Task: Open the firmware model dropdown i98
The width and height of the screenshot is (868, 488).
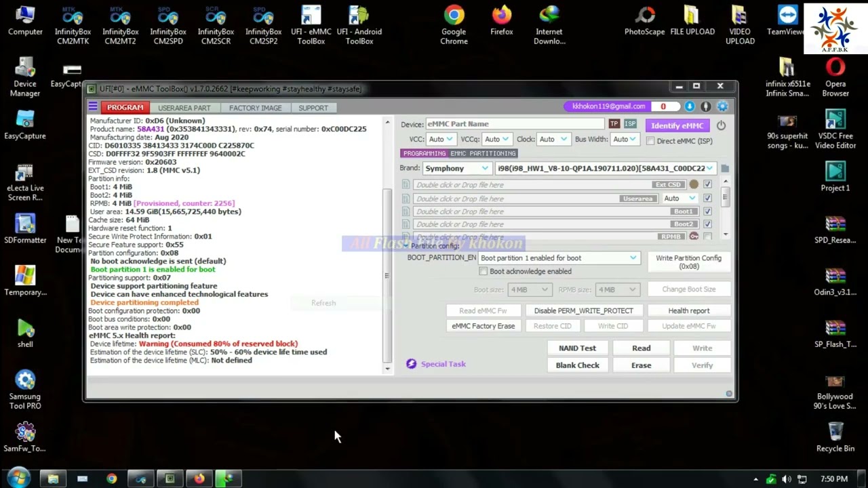Action: [605, 168]
